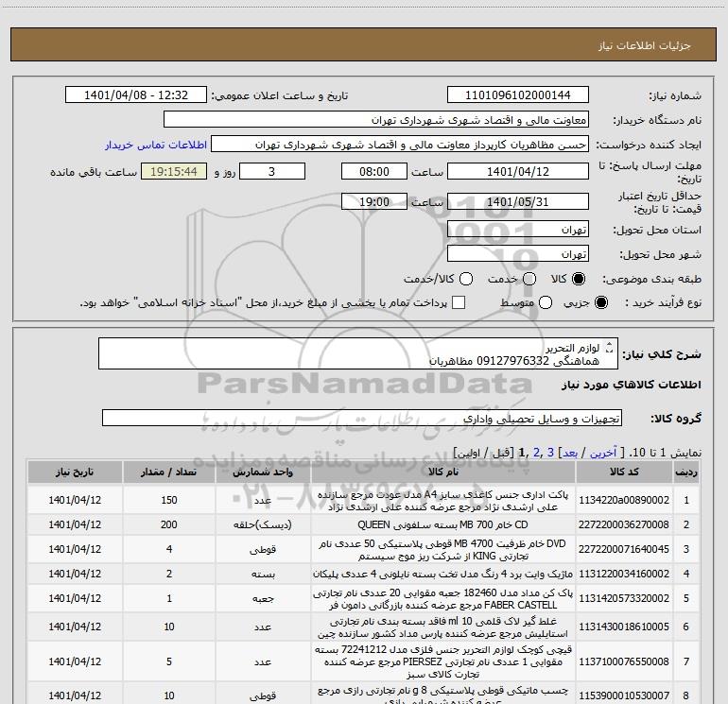This screenshot has height=704, width=728.
Task: Select the کالا radio button
Action: coord(579,279)
